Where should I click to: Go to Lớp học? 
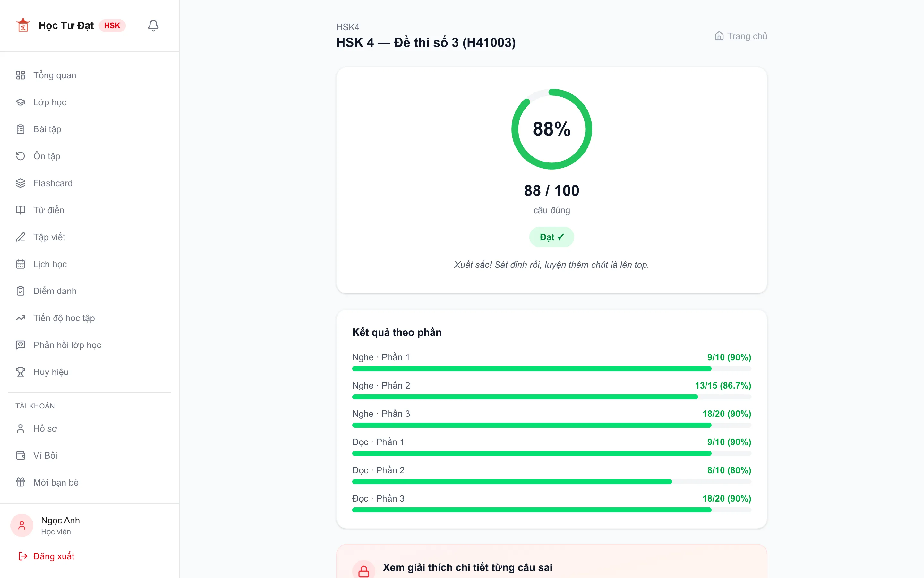coord(89,102)
